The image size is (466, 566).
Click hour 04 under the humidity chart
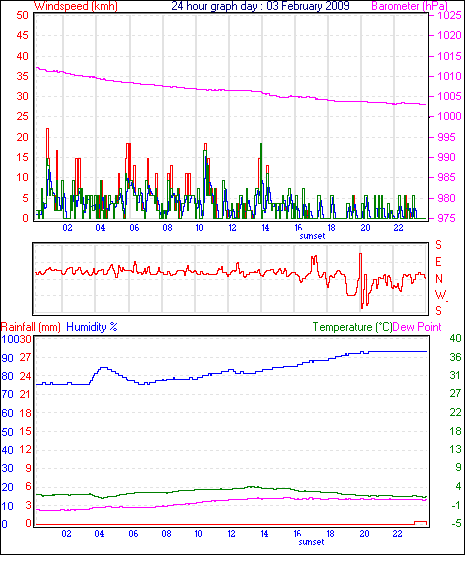tap(100, 534)
